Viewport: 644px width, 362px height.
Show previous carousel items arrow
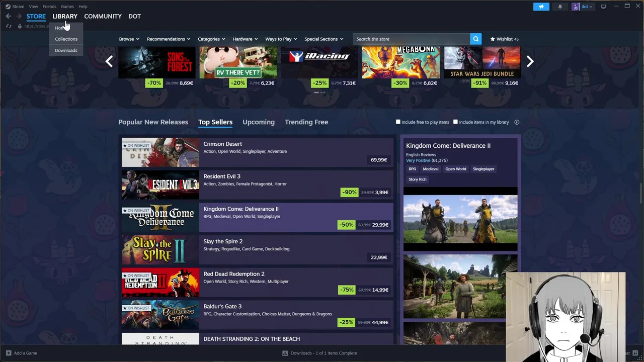click(109, 61)
